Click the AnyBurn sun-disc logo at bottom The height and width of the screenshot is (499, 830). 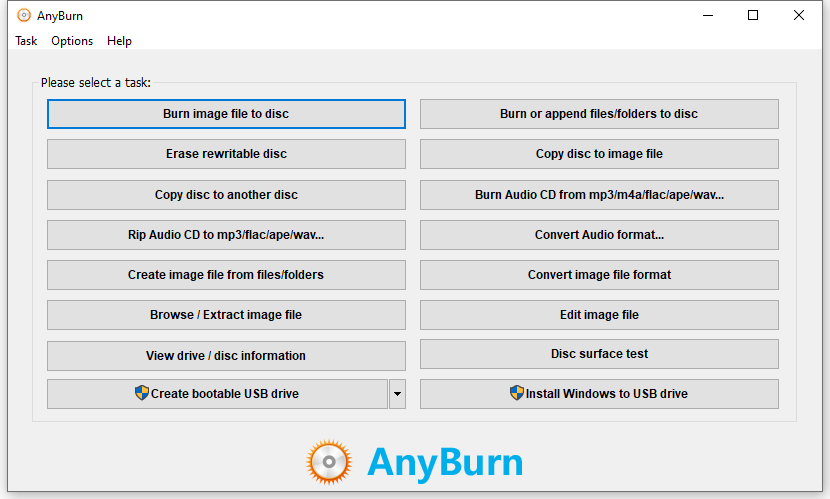(x=330, y=462)
